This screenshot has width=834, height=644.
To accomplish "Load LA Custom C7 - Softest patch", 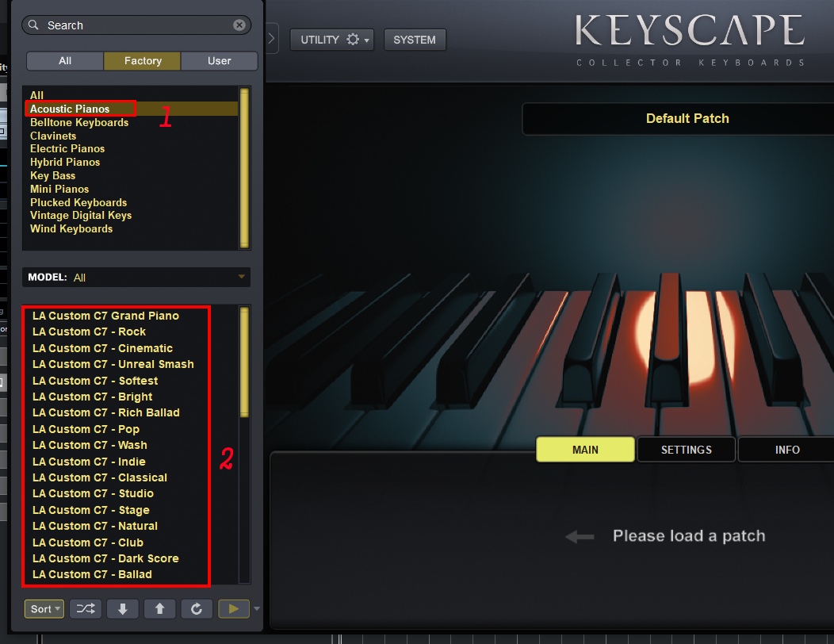I will pyautogui.click(x=95, y=381).
